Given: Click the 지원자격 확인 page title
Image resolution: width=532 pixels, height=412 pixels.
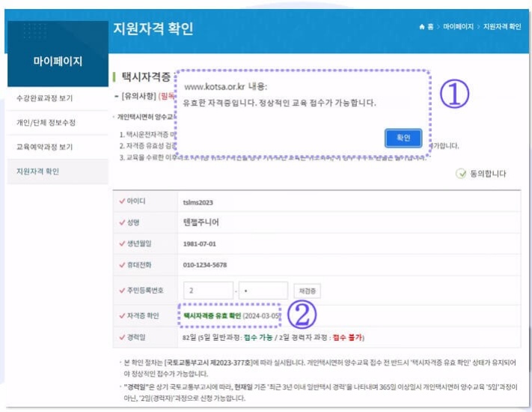Looking at the screenshot, I should coord(153,28).
